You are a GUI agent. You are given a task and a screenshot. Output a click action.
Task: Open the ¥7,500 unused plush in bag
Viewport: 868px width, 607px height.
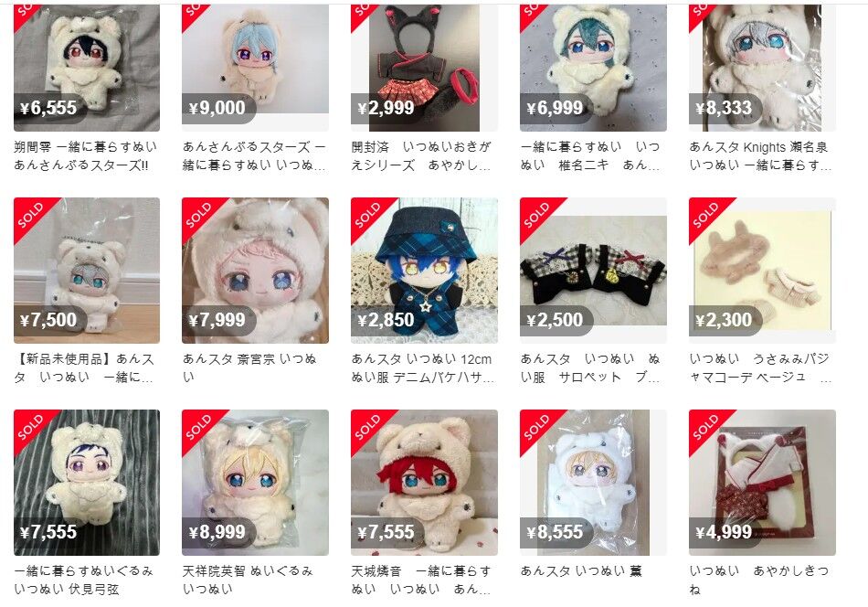[87, 271]
